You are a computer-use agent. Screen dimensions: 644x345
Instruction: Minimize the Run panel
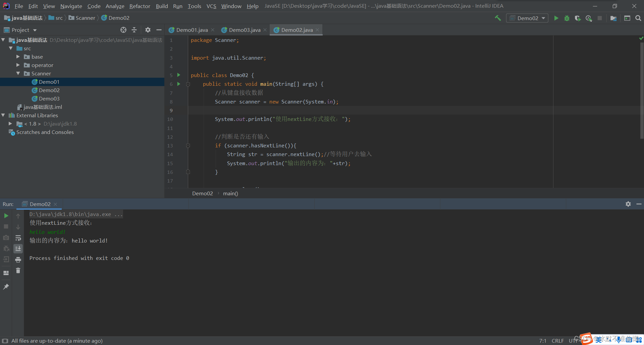pos(639,204)
